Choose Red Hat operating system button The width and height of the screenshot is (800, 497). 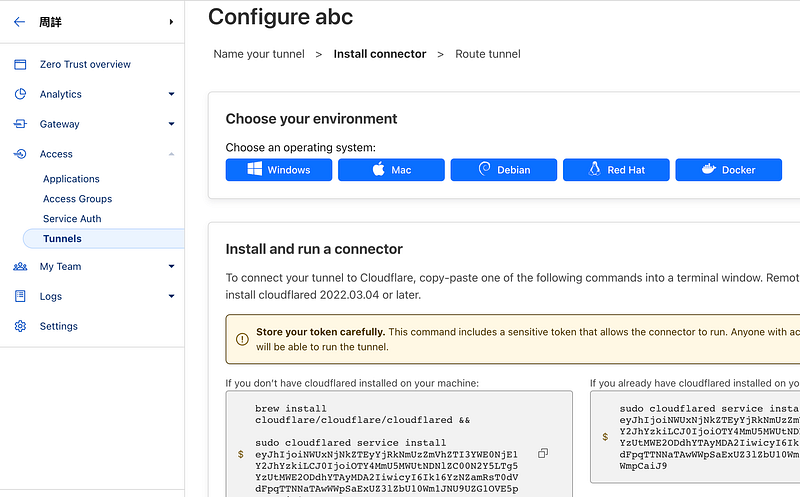(616, 170)
